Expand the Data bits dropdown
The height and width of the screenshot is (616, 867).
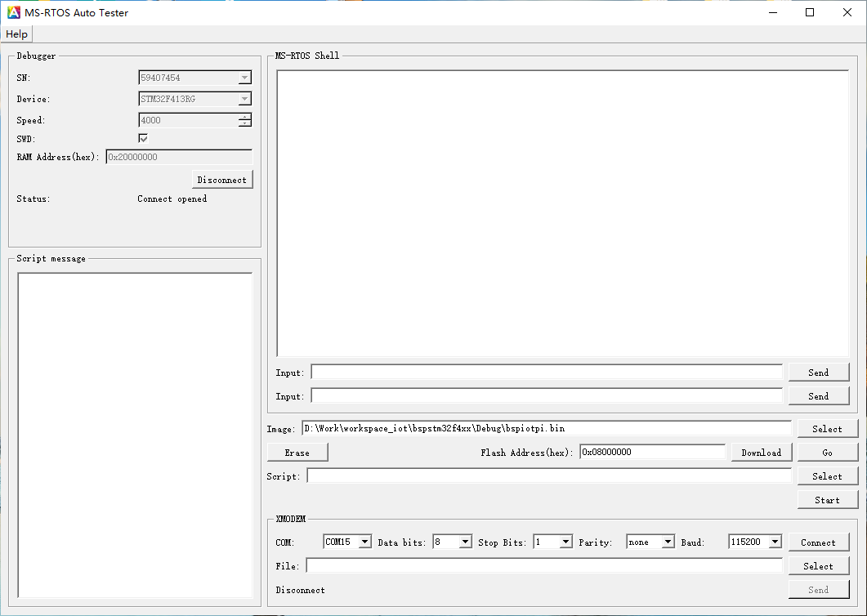465,542
